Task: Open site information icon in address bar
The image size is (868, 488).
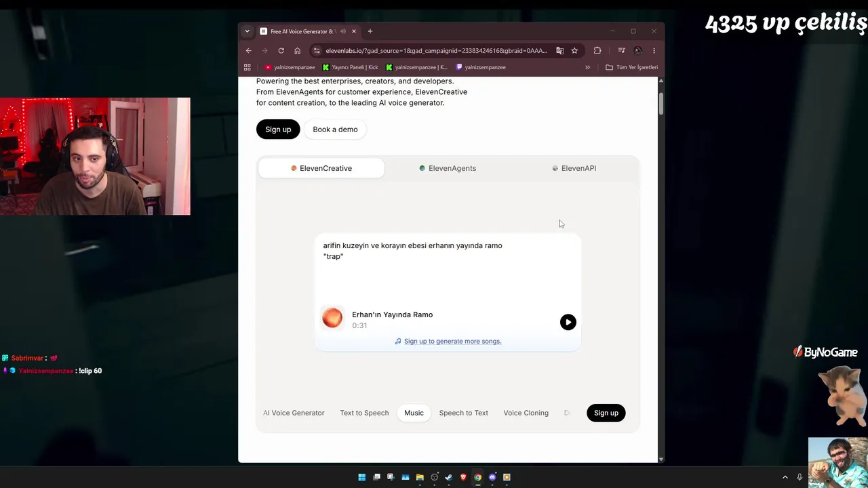Action: pos(317,50)
